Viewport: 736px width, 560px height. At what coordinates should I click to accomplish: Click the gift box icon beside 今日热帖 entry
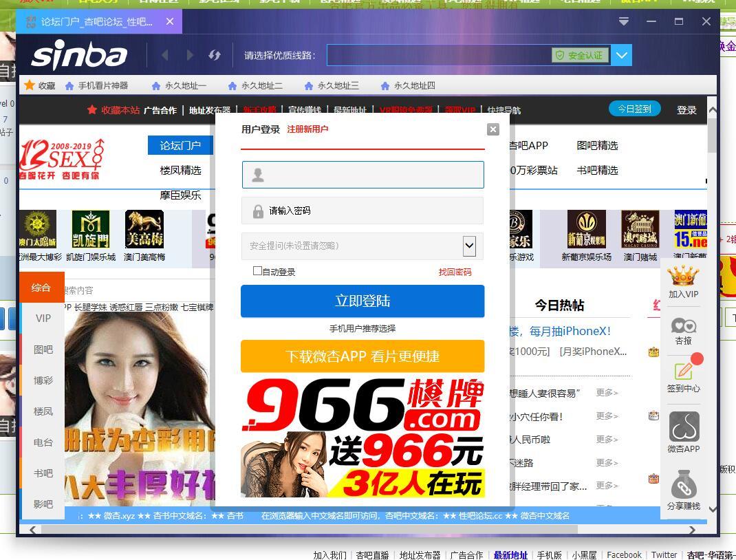click(653, 352)
